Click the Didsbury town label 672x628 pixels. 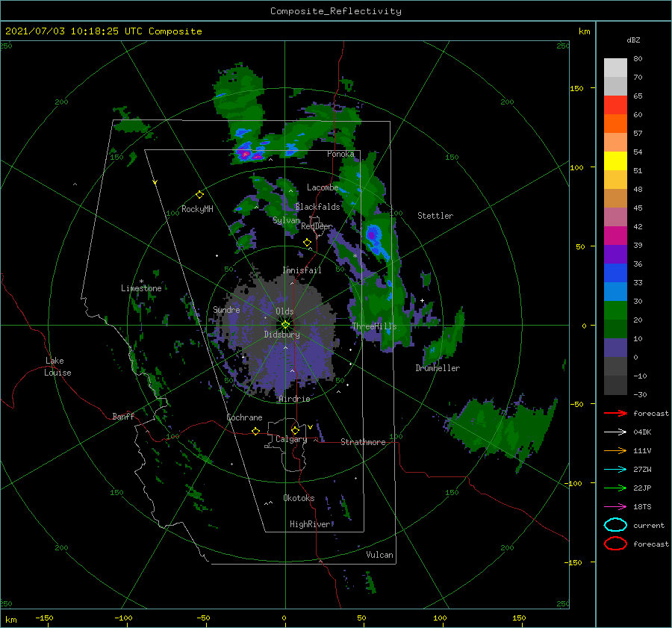click(x=281, y=335)
